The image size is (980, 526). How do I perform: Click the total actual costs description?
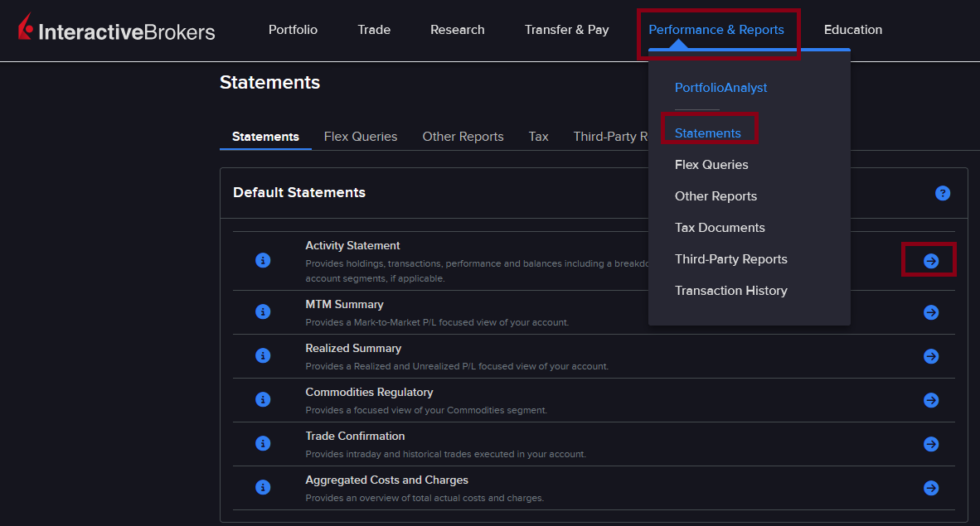425,498
